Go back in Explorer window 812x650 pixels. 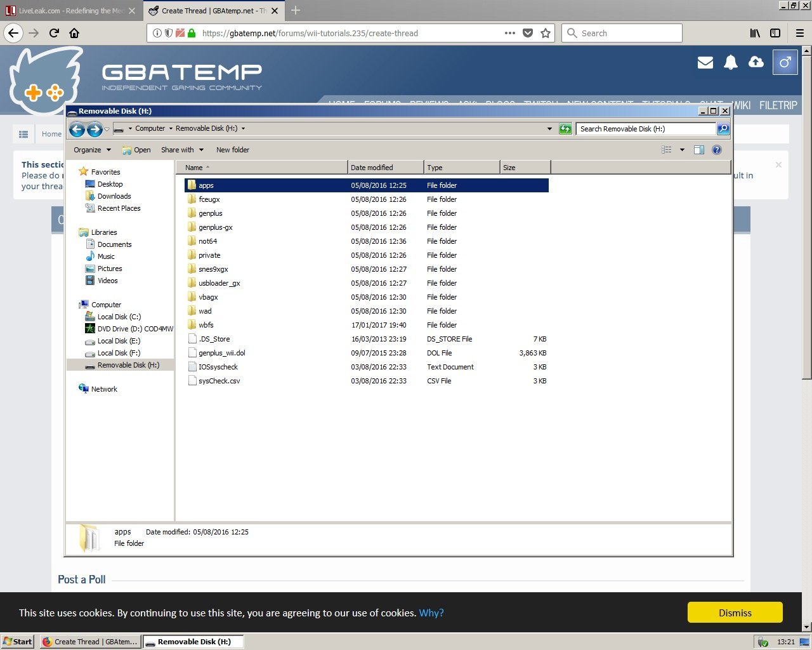point(77,129)
